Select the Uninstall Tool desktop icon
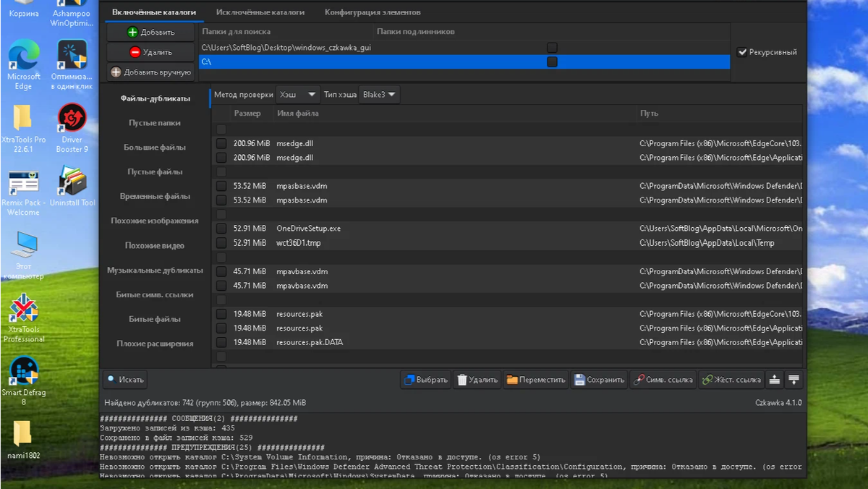The height and width of the screenshot is (489, 868). [x=72, y=187]
